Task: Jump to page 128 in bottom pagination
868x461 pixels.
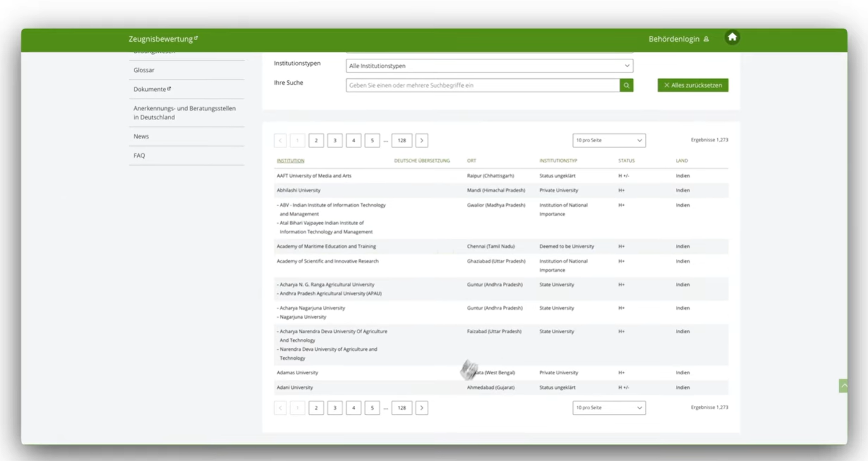Action: pyautogui.click(x=402, y=408)
